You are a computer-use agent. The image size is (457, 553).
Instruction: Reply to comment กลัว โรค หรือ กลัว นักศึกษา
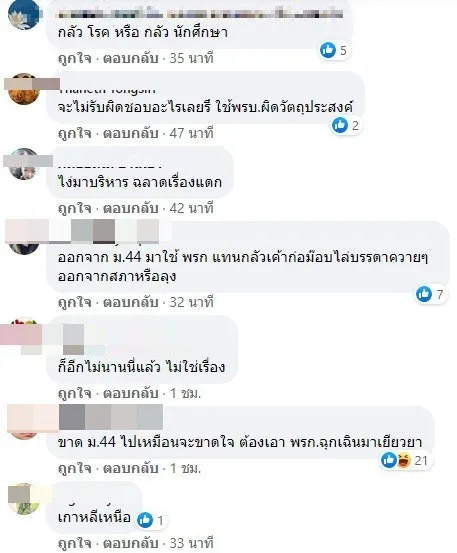tap(130, 58)
